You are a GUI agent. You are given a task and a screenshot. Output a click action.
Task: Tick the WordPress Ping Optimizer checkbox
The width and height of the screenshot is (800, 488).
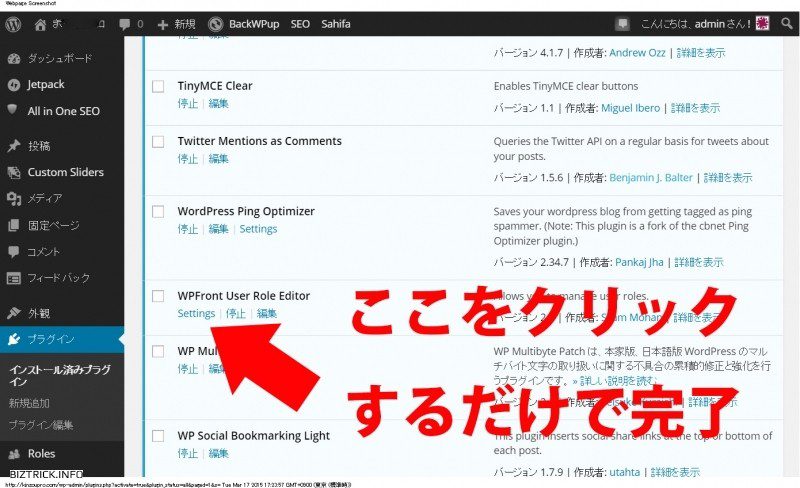(x=158, y=211)
